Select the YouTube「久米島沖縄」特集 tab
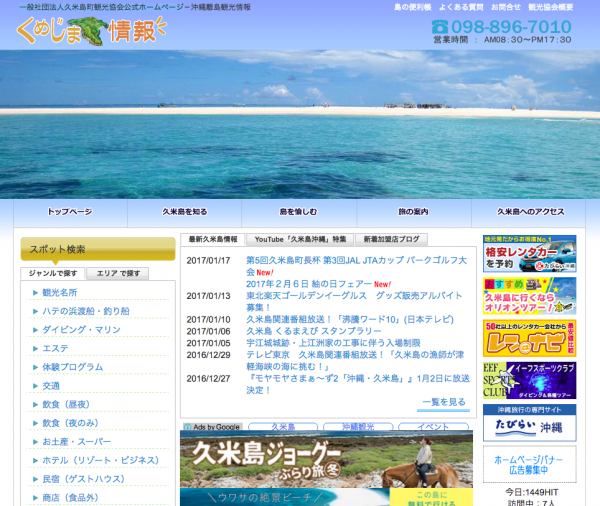The width and height of the screenshot is (600, 506). point(300,240)
